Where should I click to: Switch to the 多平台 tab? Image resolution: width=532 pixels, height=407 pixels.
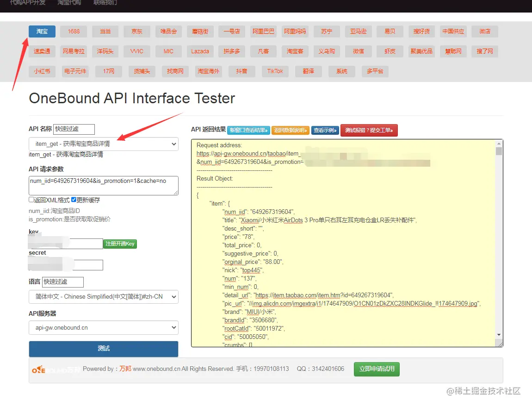375,71
